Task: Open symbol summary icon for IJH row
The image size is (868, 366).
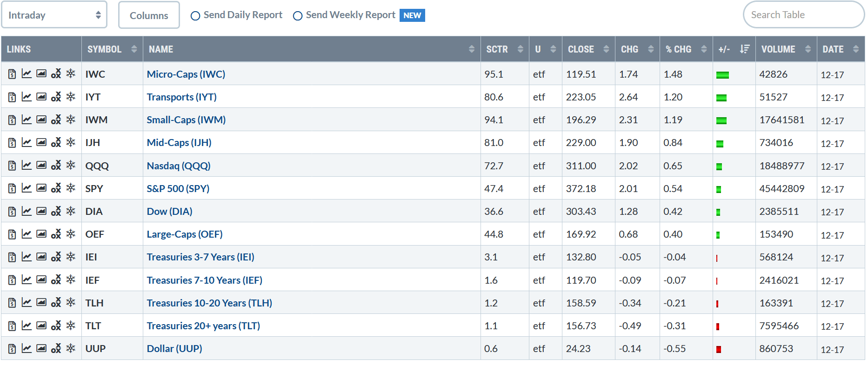Action: [x=12, y=142]
